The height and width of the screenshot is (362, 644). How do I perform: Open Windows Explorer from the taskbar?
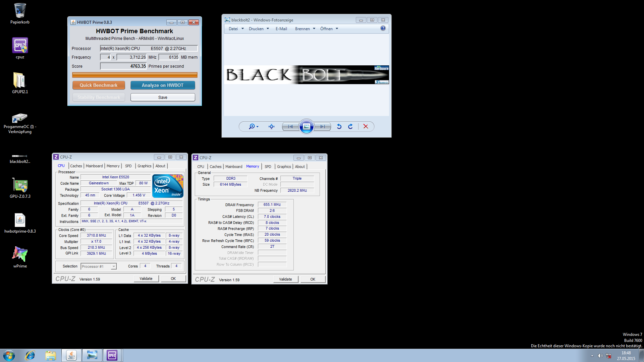tap(51, 355)
